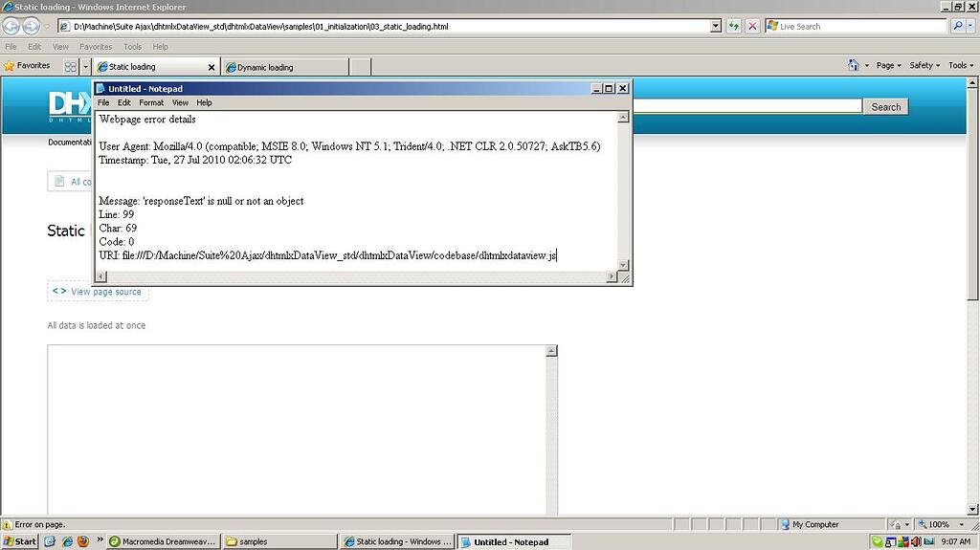Viewport: 980px width, 550px height.
Task: Refresh the page with the Refresh icon
Action: (734, 26)
